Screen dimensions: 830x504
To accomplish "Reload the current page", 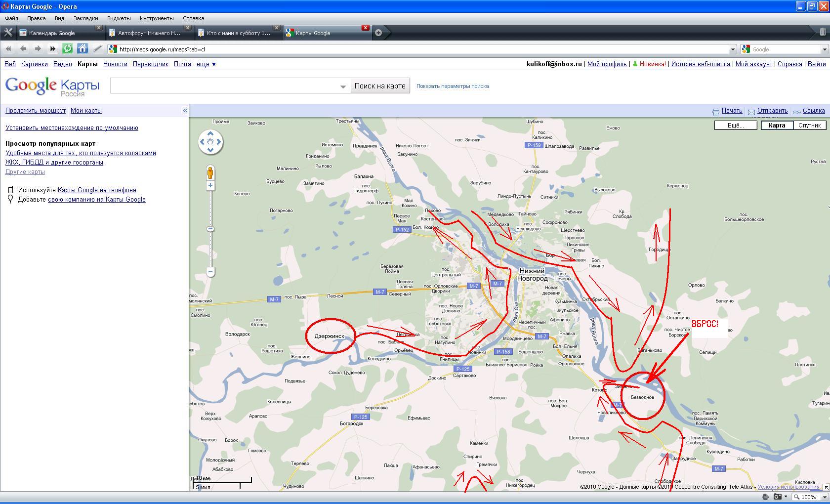I will pyautogui.click(x=68, y=48).
